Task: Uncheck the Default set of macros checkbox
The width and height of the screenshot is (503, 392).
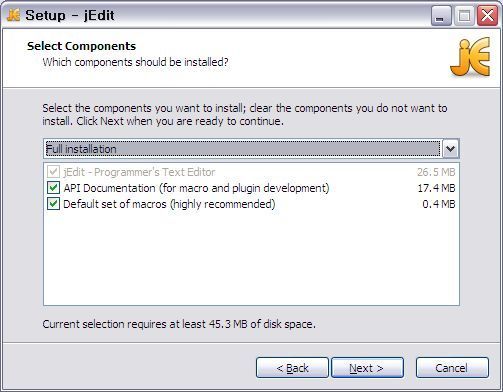Action: point(53,204)
